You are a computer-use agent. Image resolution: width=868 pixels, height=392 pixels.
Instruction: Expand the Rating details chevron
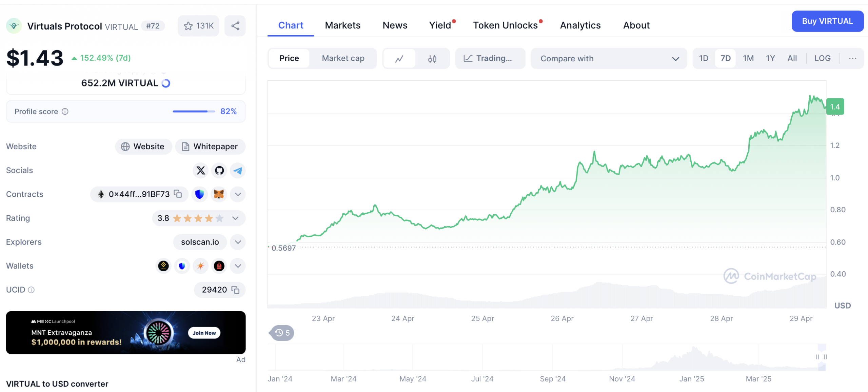pos(236,218)
